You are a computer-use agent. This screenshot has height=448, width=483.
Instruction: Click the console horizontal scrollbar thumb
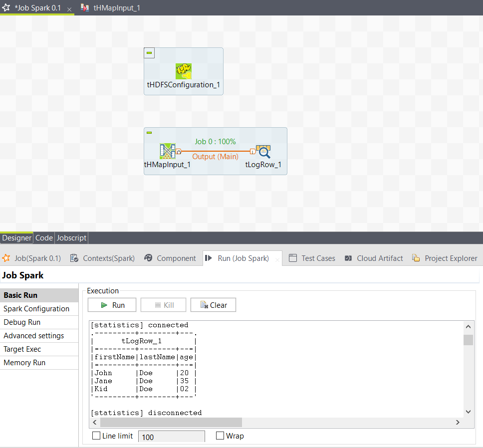pos(171,422)
